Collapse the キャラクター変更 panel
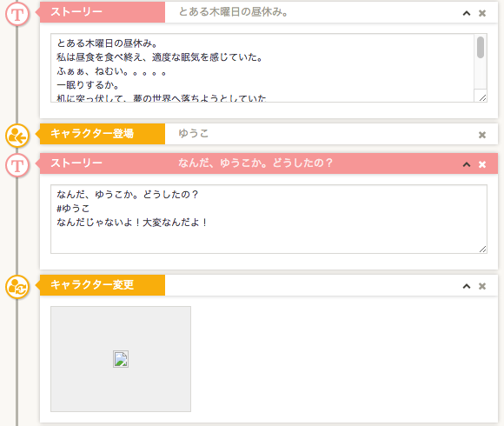Image resolution: width=504 pixels, height=426 pixels. point(467,286)
